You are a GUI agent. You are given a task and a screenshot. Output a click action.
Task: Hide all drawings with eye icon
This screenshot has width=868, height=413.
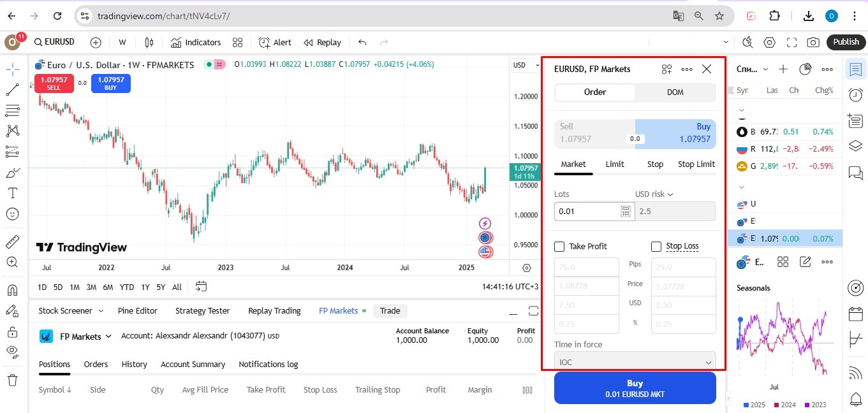(12, 352)
